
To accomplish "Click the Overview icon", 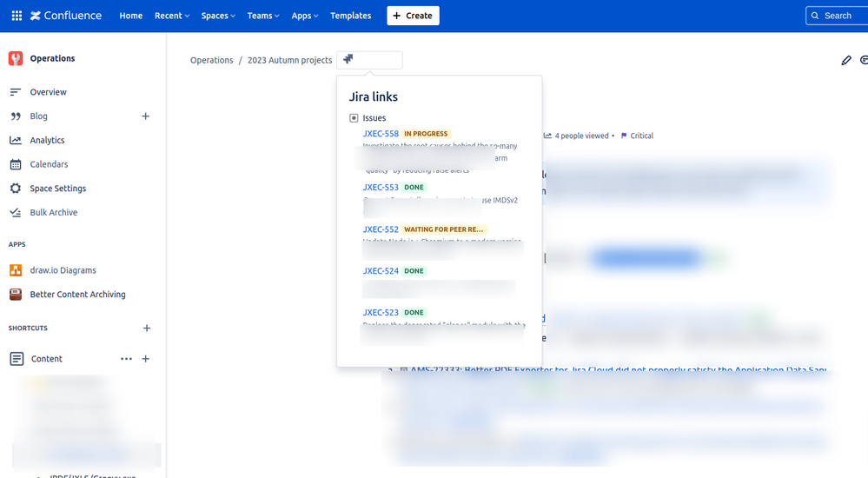I will 16,92.
